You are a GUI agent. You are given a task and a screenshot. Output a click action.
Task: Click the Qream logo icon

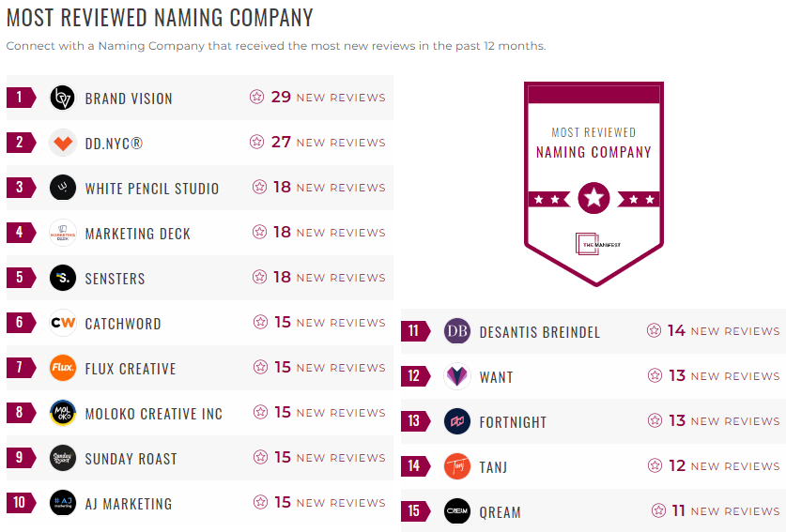tap(457, 511)
